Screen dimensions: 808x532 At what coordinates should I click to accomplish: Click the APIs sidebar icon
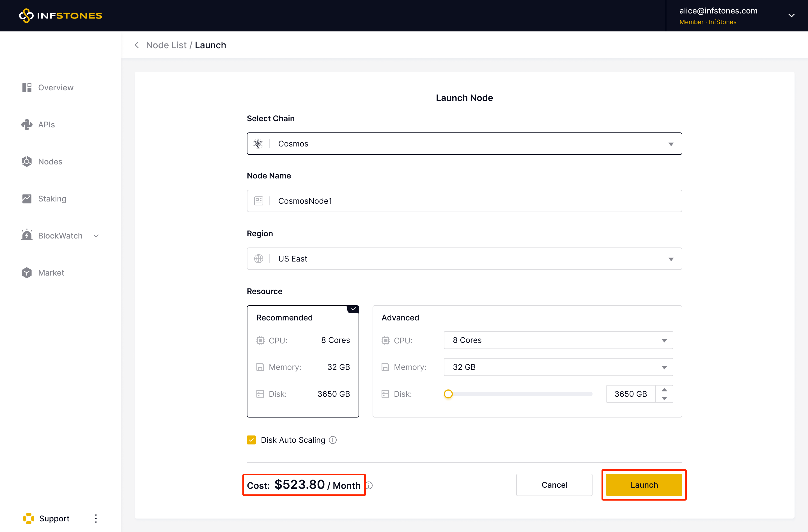(27, 125)
